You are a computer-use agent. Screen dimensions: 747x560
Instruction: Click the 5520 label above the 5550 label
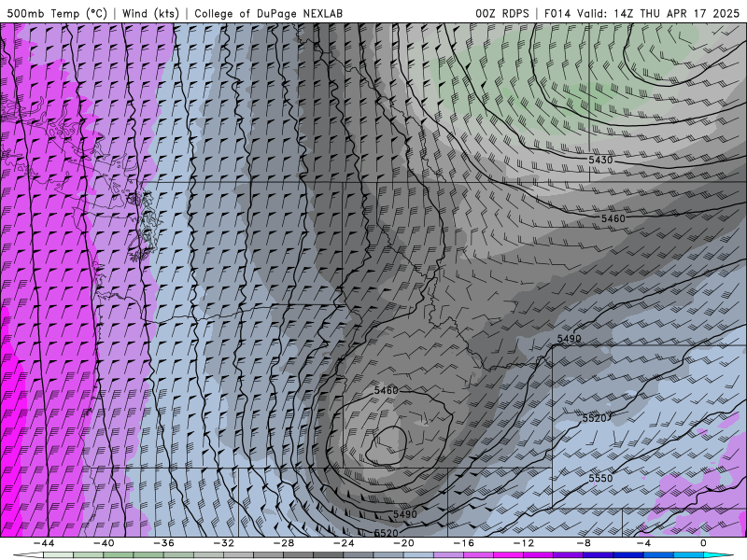pos(594,418)
